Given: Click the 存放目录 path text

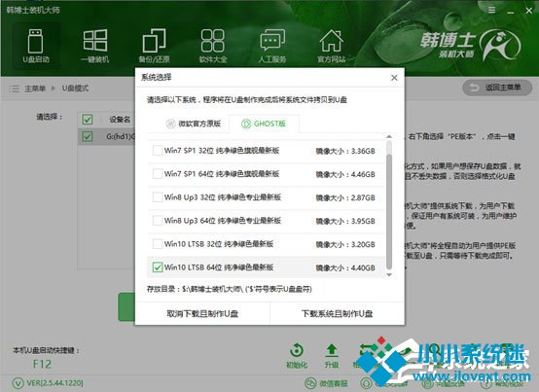Looking at the screenshot, I should pos(230,289).
